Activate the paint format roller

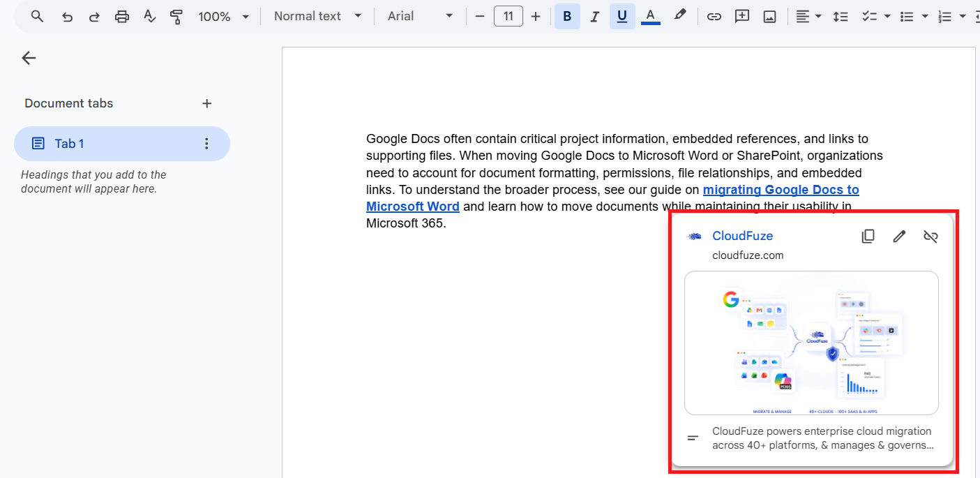click(176, 16)
